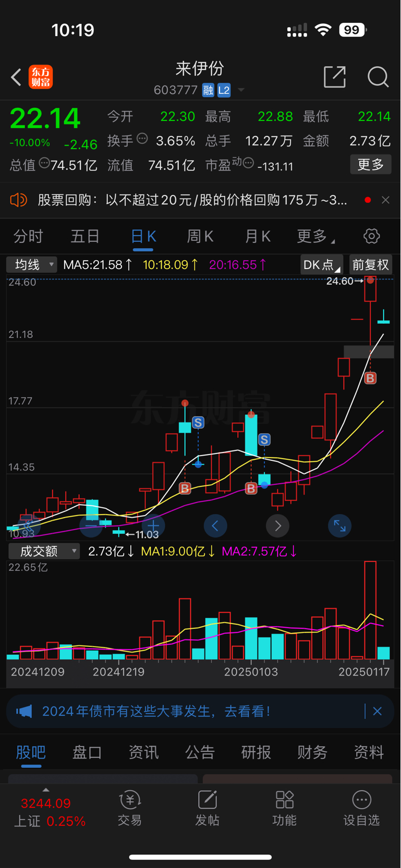Expand chart to fullscreen icon

[x=339, y=526]
